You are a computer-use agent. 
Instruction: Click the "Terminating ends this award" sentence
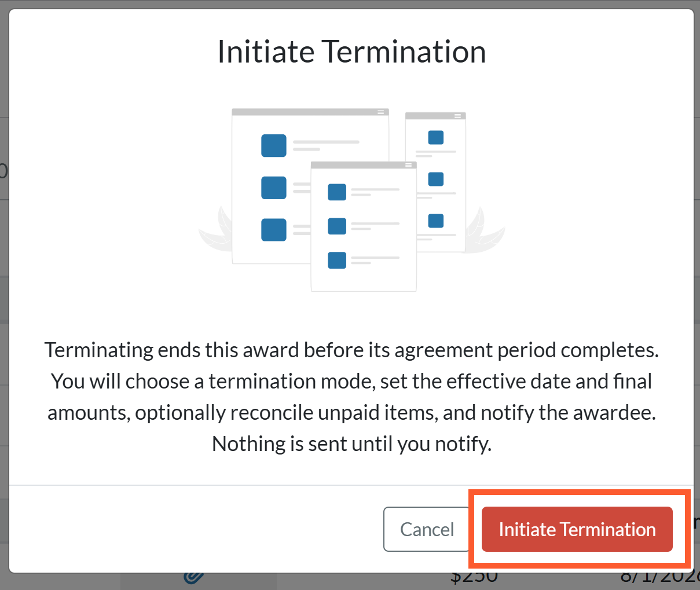click(x=351, y=350)
